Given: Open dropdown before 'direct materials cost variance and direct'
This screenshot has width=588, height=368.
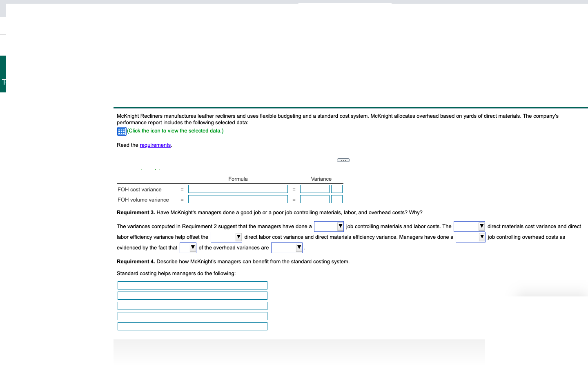Looking at the screenshot, I should (x=469, y=226).
